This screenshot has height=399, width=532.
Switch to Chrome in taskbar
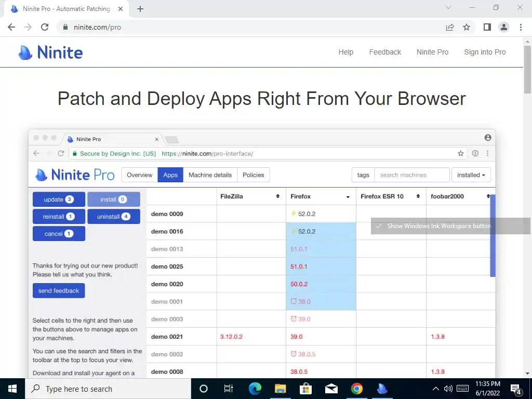[356, 389]
